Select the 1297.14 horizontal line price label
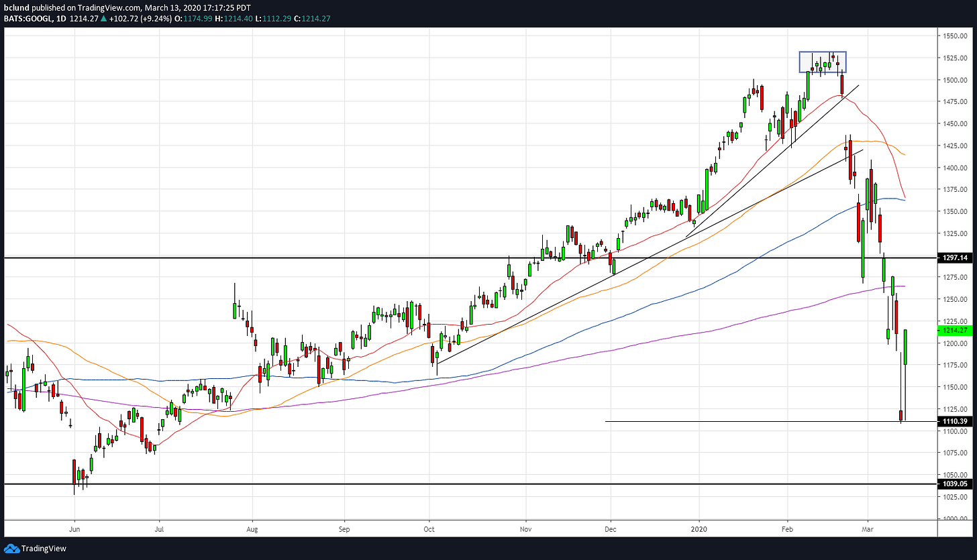977x560 pixels. point(954,258)
